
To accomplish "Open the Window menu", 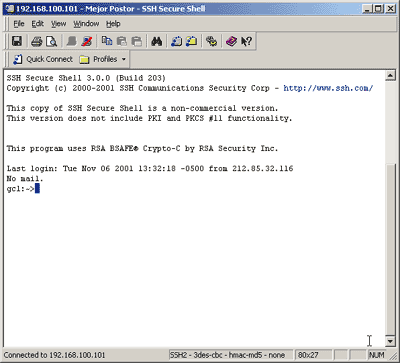I will point(86,24).
